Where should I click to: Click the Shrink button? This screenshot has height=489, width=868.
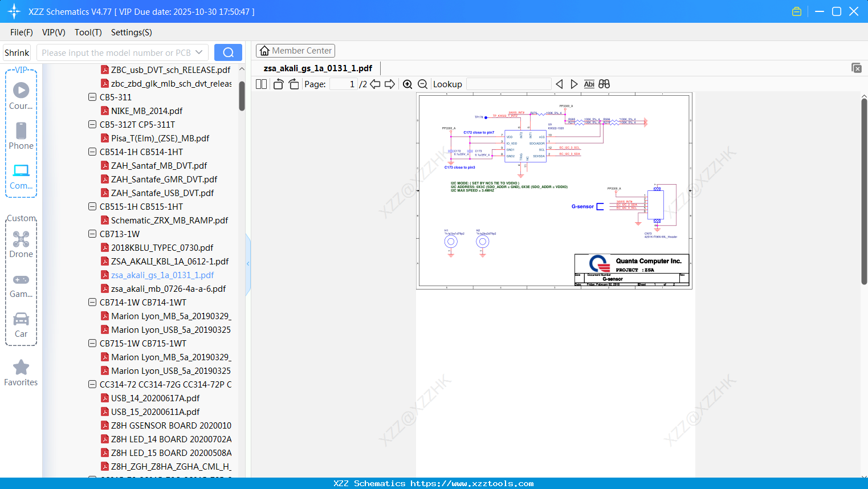point(17,52)
